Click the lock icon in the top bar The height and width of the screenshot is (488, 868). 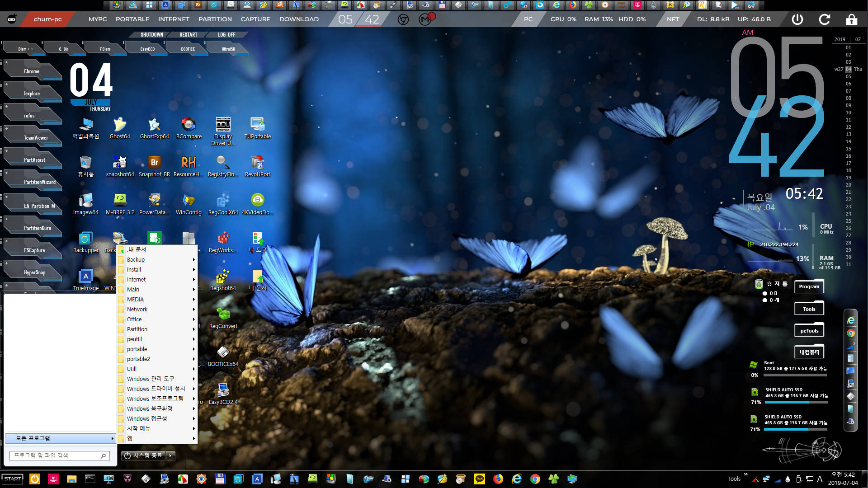coord(852,19)
